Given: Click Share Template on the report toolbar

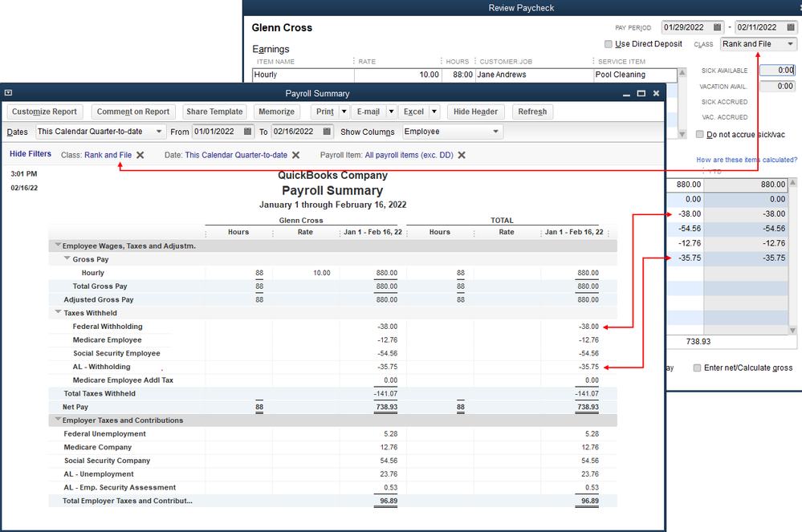Looking at the screenshot, I should coord(214,112).
